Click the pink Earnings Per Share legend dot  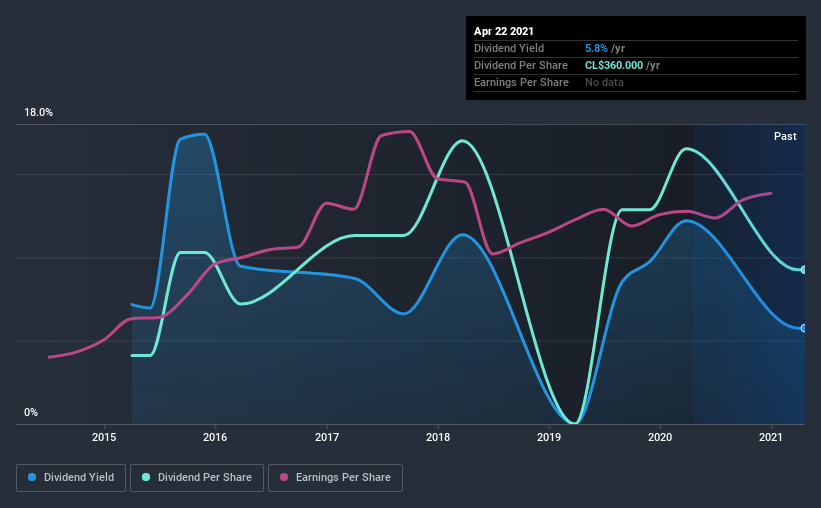(284, 477)
